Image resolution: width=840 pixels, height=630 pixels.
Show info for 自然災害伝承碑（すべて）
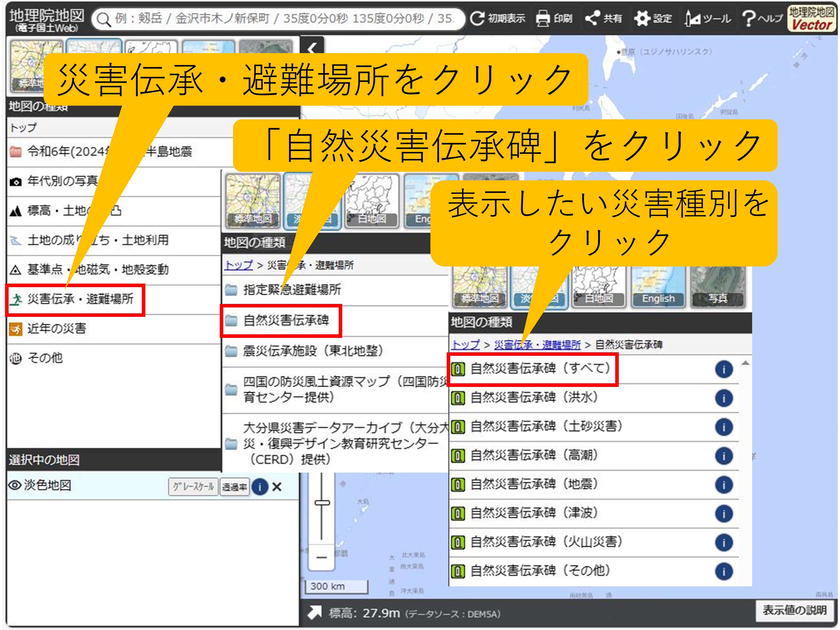(724, 369)
